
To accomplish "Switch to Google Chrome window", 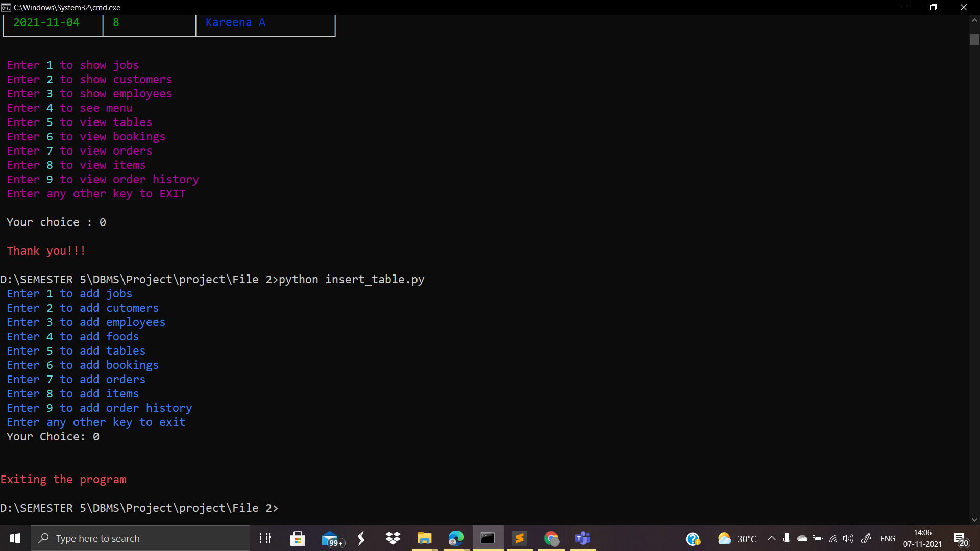I will pyautogui.click(x=551, y=538).
